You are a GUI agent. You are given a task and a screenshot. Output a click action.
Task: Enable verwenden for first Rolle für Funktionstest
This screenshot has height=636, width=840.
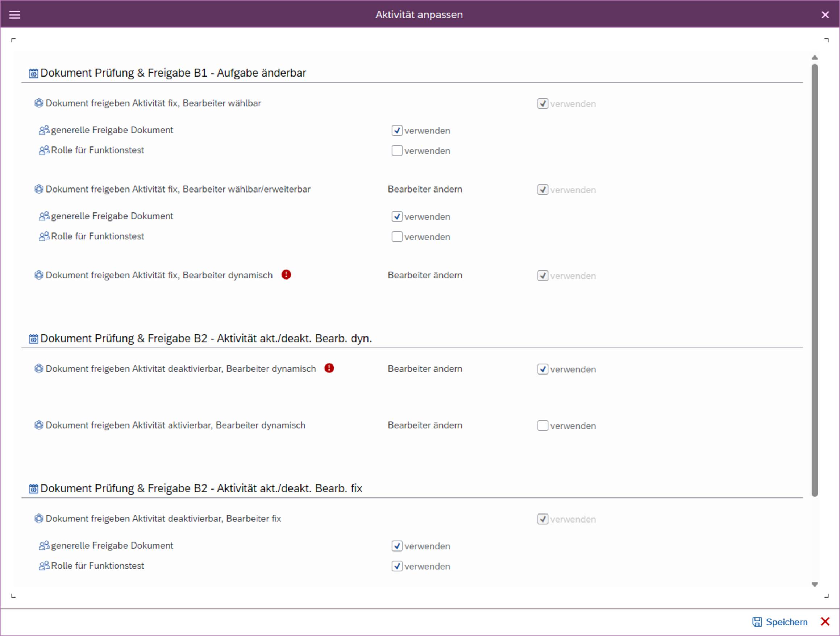coord(397,150)
